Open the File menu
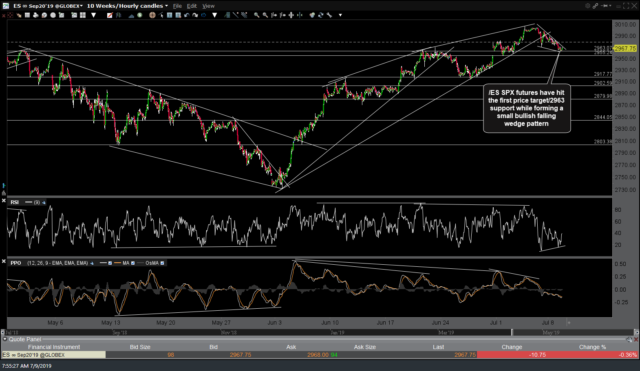 [x=177, y=6]
